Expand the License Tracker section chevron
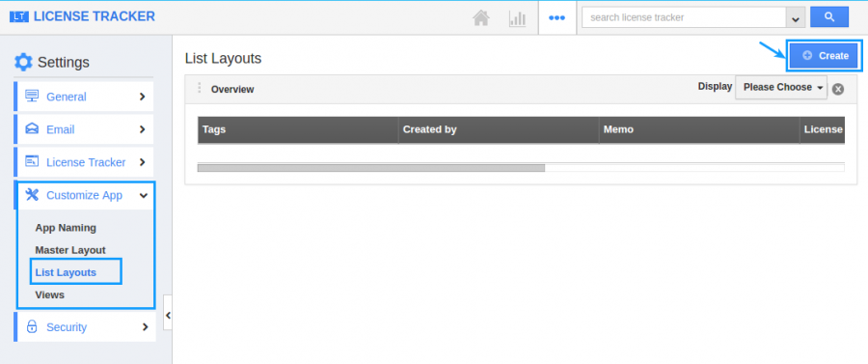 143,162
